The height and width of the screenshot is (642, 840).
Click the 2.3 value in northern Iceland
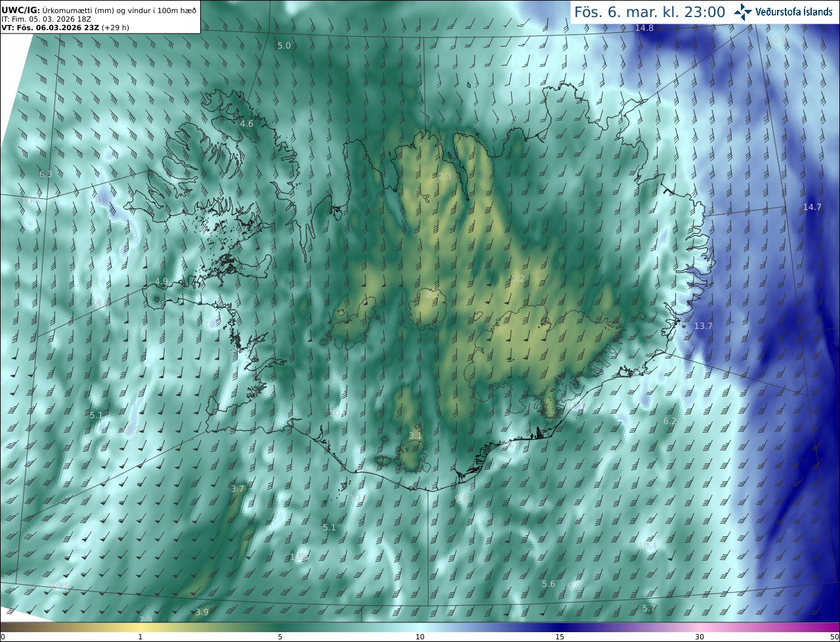click(x=445, y=177)
